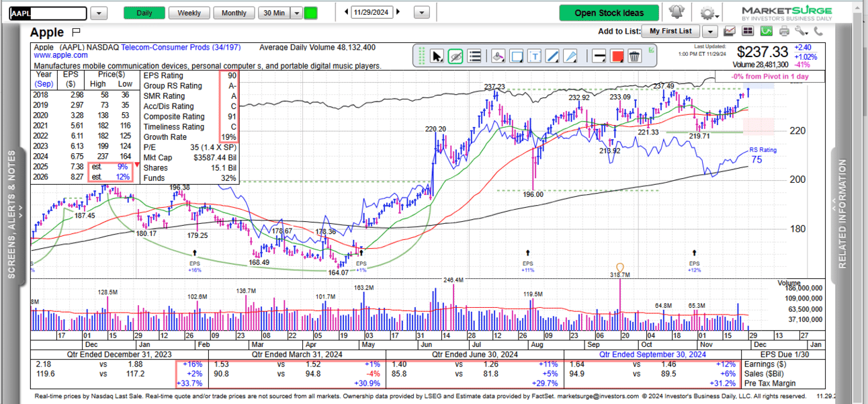Click Qtr Ended December 31, 2023 header
868x404 pixels.
(119, 354)
